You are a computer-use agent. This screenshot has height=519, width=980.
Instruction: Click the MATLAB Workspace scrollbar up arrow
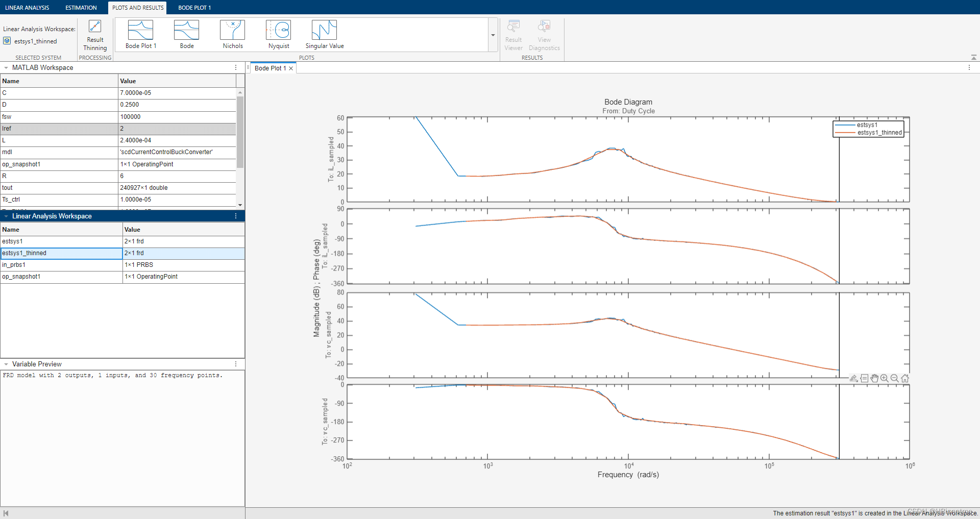(240, 92)
